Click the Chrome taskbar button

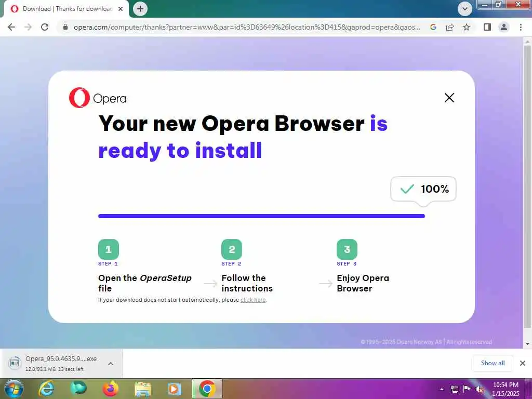pyautogui.click(x=207, y=389)
